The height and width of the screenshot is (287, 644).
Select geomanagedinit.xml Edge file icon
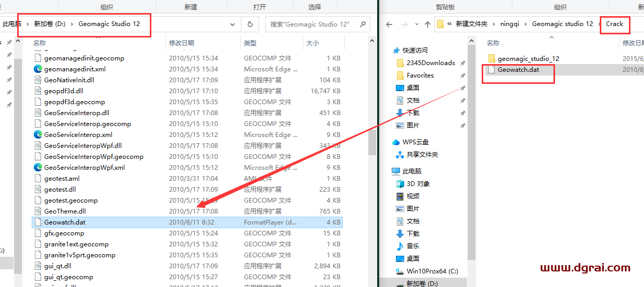pyautogui.click(x=38, y=69)
